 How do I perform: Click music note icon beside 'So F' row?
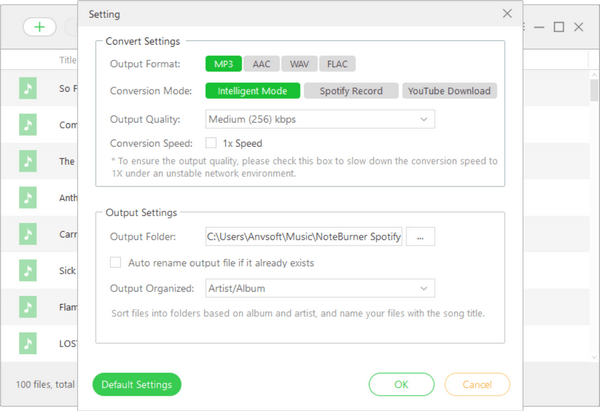click(28, 88)
